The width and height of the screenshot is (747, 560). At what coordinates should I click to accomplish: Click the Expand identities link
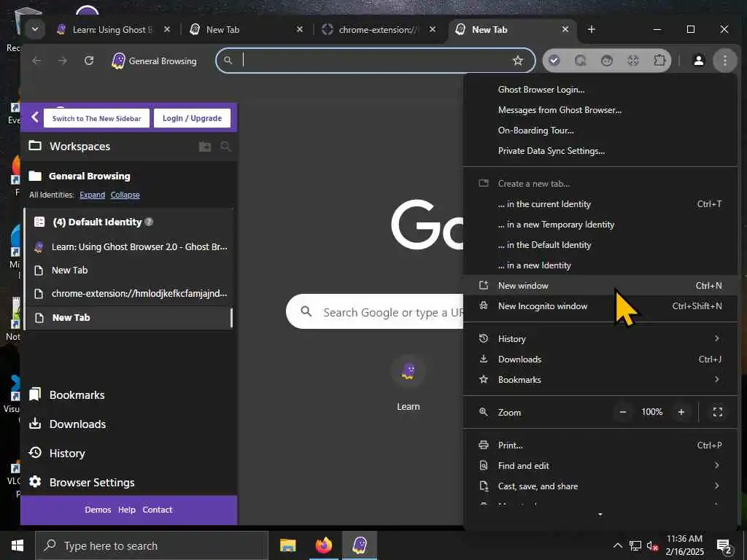click(x=92, y=195)
